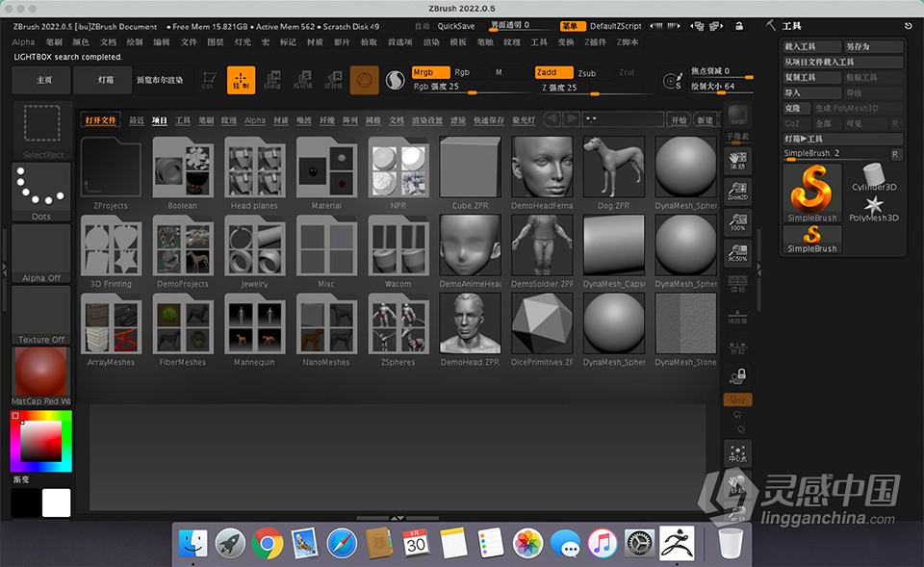Screen dimensions: 924x567
Task: Toggle the Move mode icon in toolbar
Action: (x=272, y=80)
